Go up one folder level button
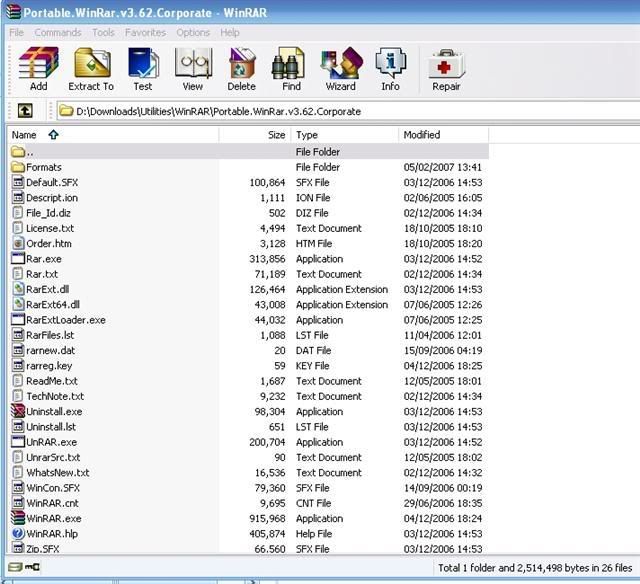The image size is (640, 584). pyautogui.click(x=25, y=111)
